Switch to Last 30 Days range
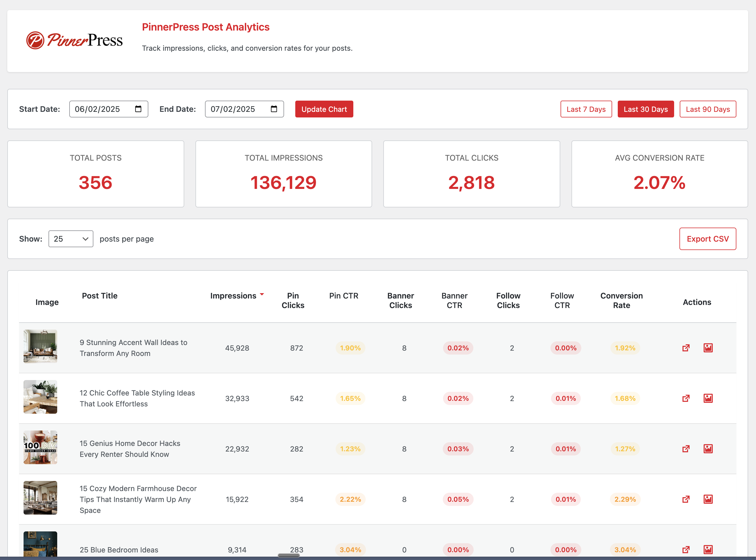Viewport: 756px width, 560px height. coord(646,109)
